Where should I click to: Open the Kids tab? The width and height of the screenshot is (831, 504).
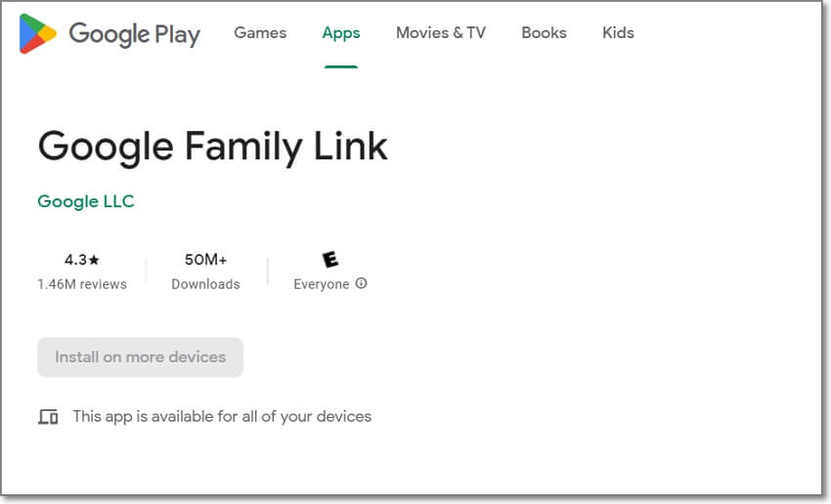[618, 33]
